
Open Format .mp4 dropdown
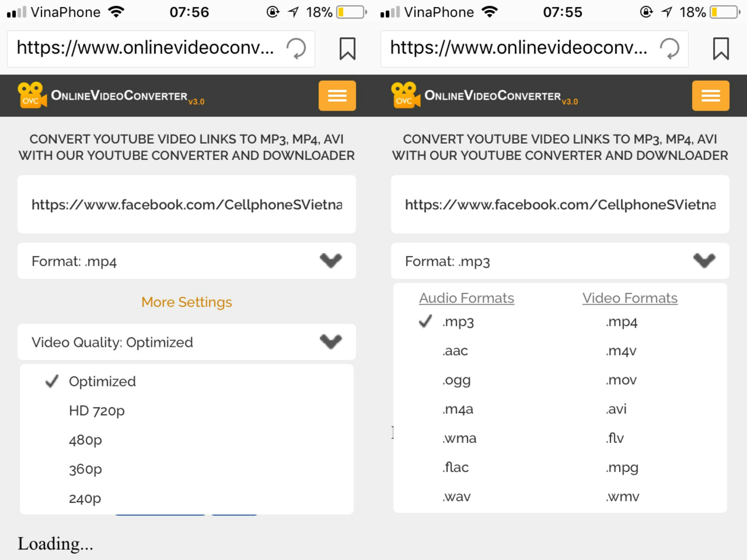pyautogui.click(x=187, y=261)
